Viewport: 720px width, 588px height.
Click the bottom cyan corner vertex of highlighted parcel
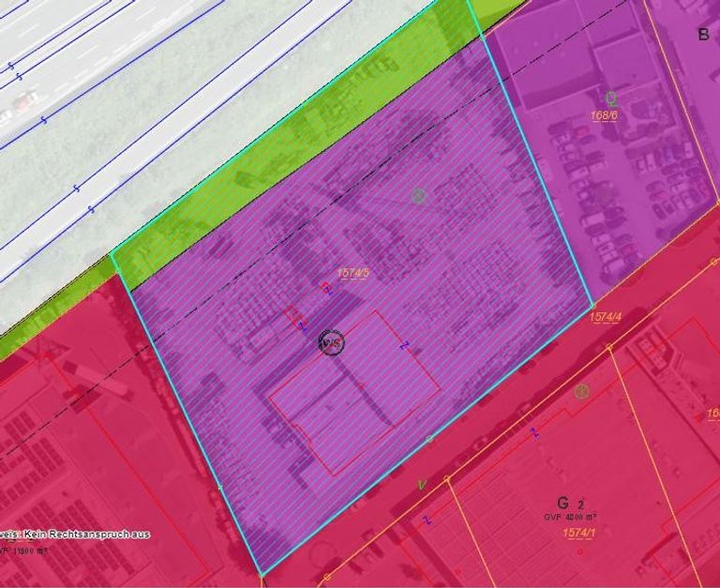261,574
